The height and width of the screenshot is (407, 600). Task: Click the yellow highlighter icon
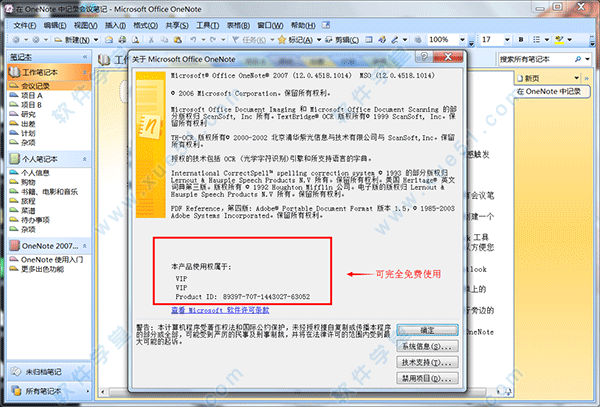559,39
